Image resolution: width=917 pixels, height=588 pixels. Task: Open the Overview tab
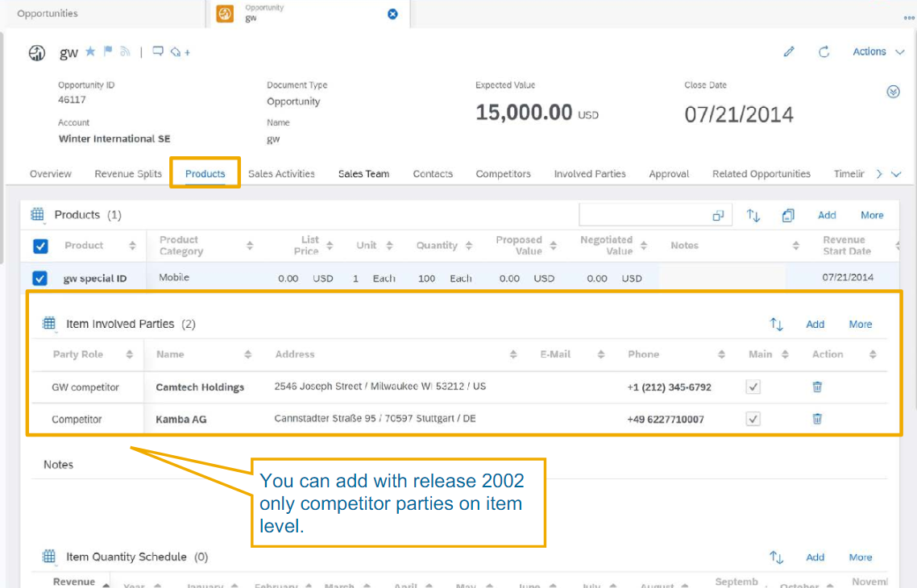(x=50, y=174)
